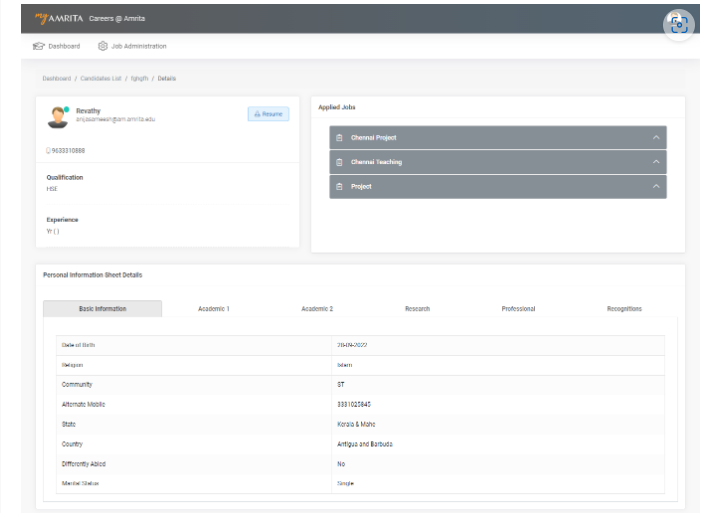Open the Professional tab
Image resolution: width=712 pixels, height=513 pixels.
point(518,309)
